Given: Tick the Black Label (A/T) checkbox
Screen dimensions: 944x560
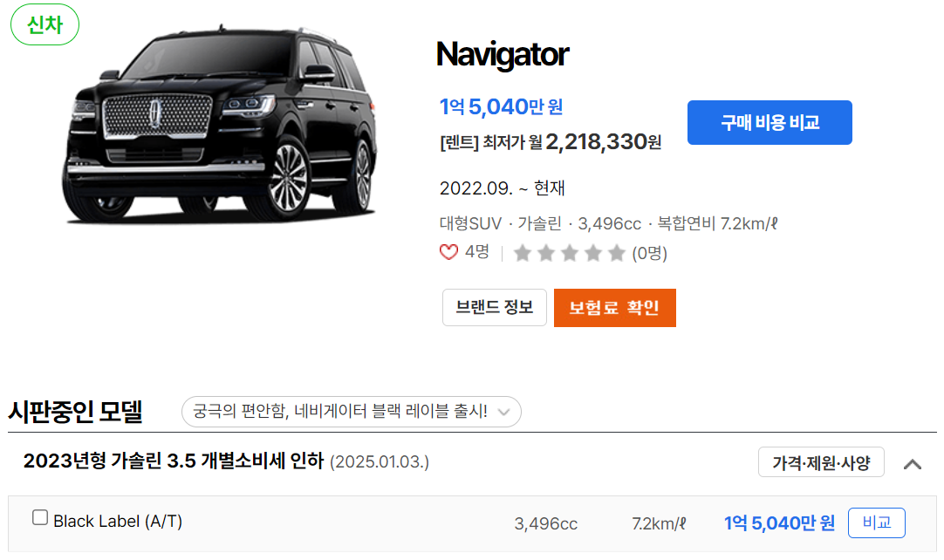Looking at the screenshot, I should point(40,517).
